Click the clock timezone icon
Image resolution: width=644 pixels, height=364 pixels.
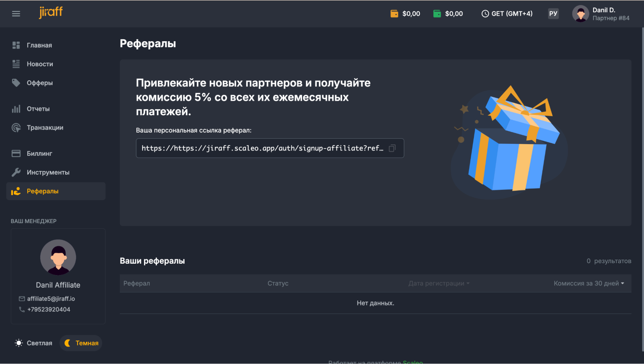click(x=485, y=14)
